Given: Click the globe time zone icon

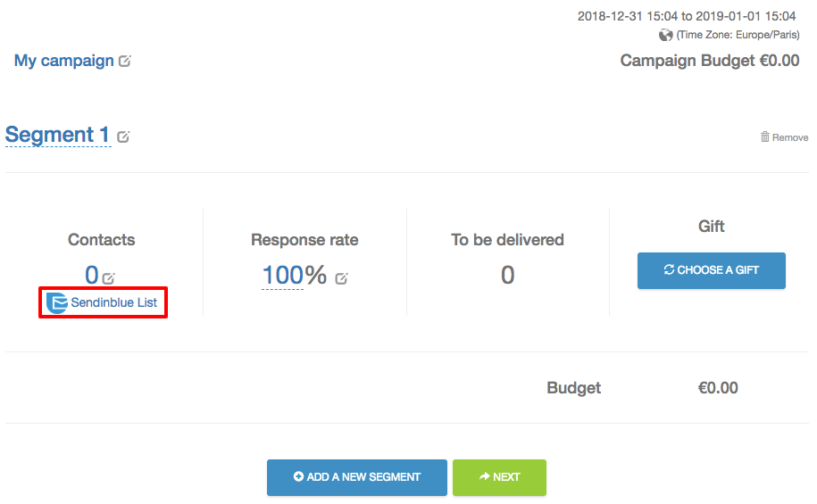Looking at the screenshot, I should 665,35.
